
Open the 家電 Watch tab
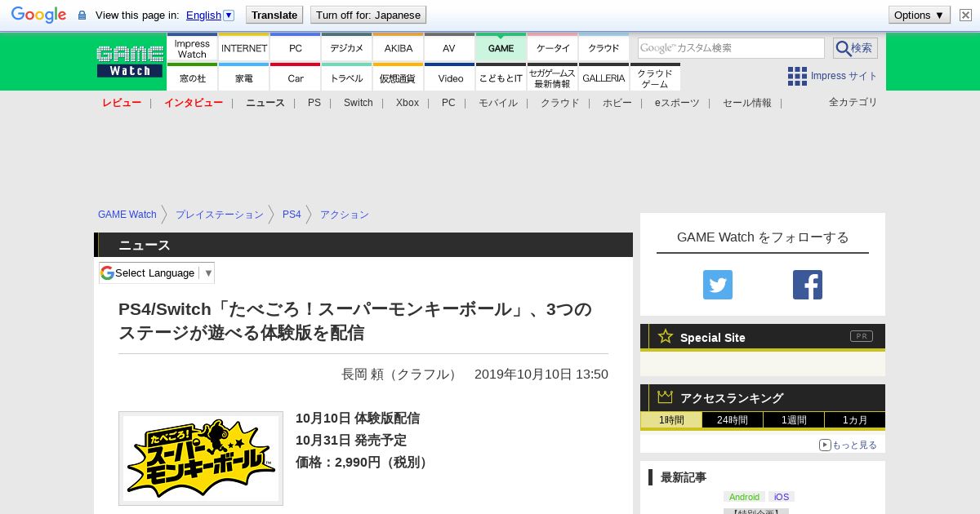244,78
